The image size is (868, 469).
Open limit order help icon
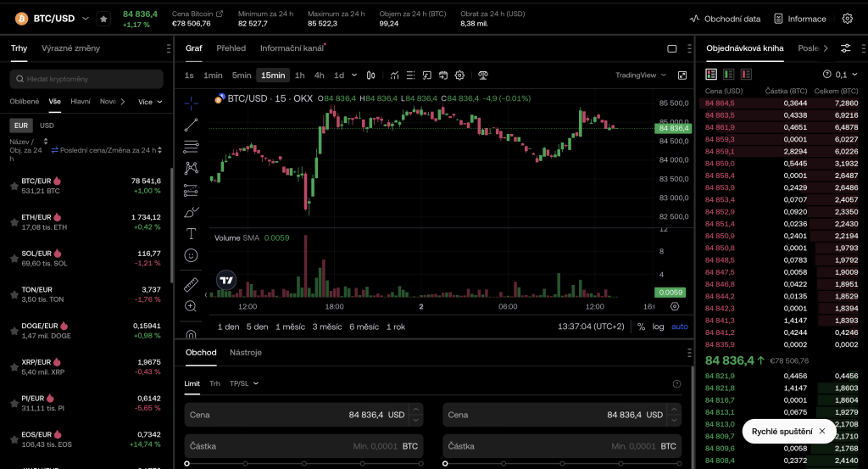click(x=676, y=383)
